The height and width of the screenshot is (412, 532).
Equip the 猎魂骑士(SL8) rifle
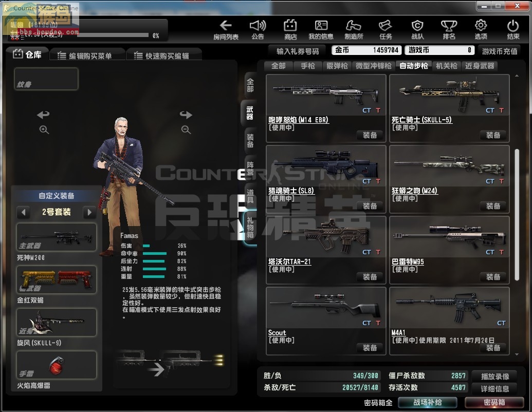pos(370,206)
